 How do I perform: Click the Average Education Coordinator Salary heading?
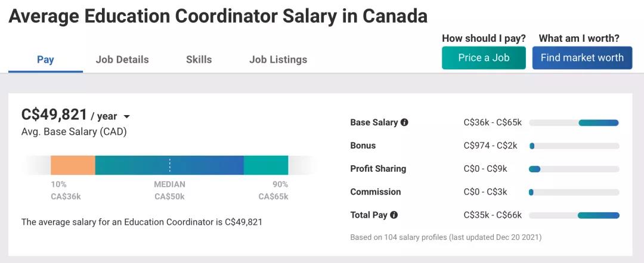[x=218, y=16]
